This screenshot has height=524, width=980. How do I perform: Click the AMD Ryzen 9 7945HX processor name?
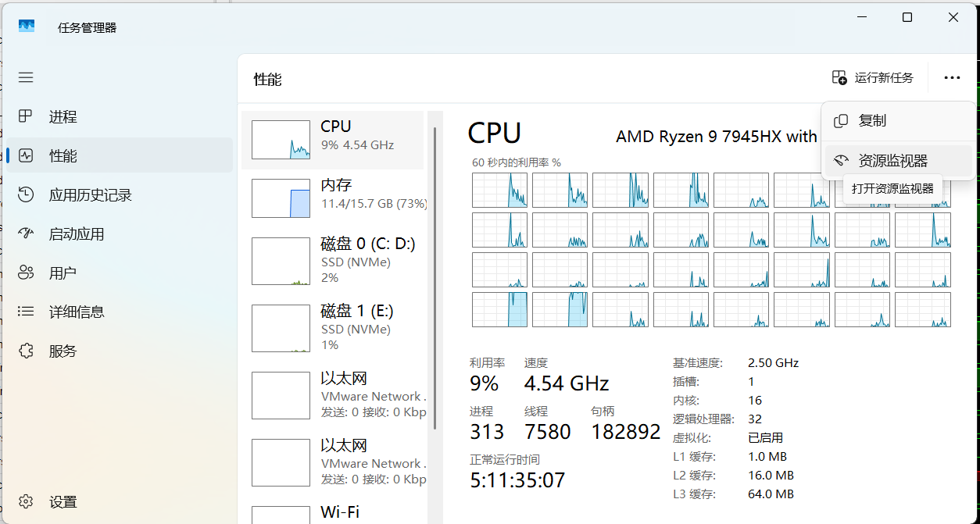(x=717, y=137)
